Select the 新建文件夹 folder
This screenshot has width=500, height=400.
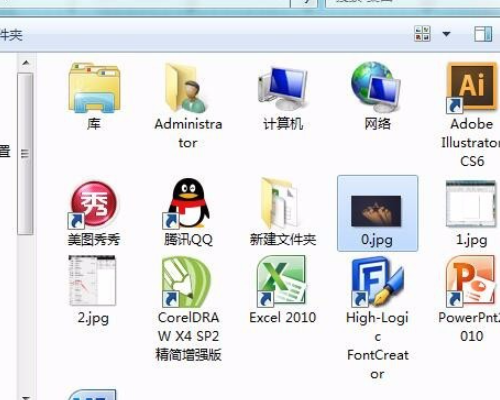[281, 204]
